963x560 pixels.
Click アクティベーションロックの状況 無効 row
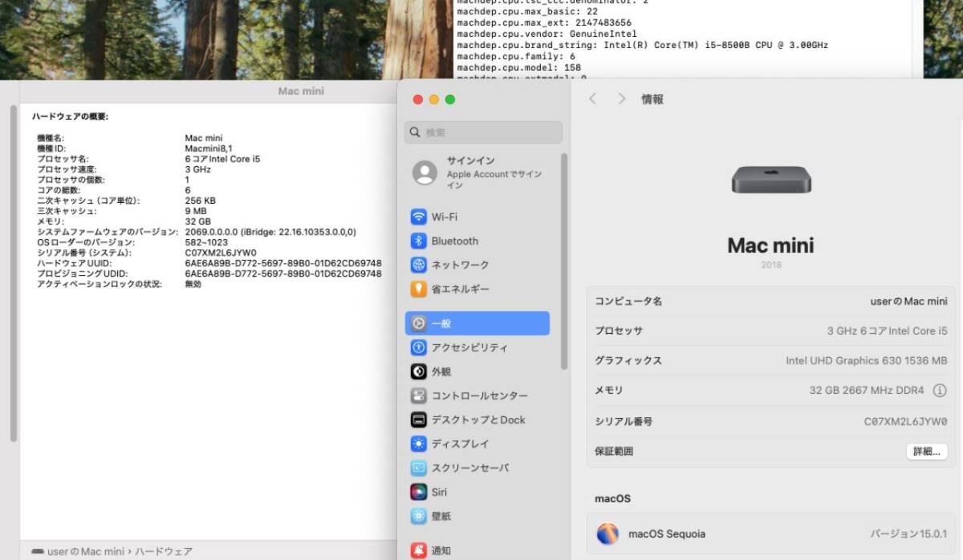[120, 284]
